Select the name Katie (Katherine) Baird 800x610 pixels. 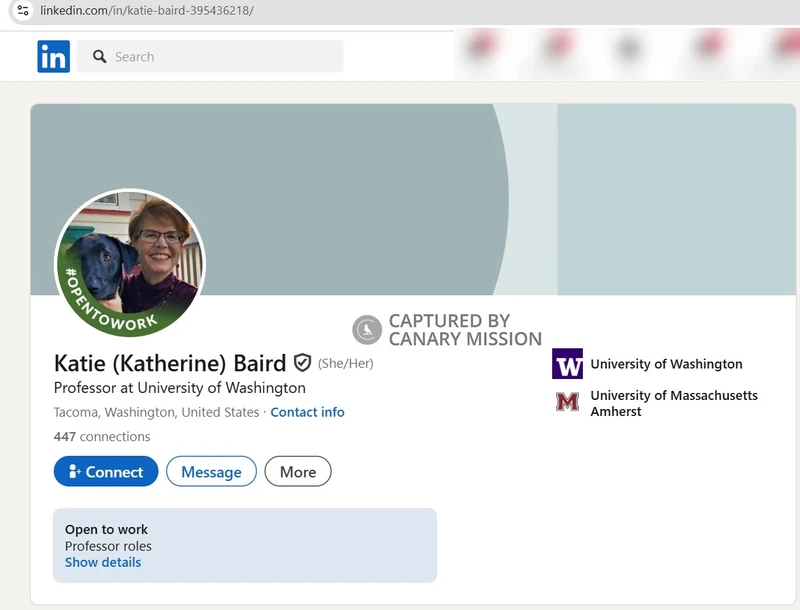tap(170, 363)
